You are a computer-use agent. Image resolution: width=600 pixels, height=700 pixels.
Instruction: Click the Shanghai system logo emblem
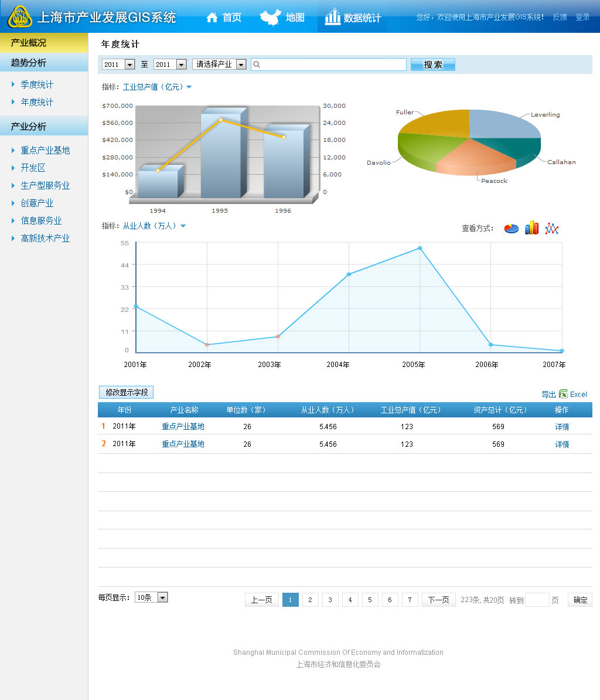click(x=20, y=17)
